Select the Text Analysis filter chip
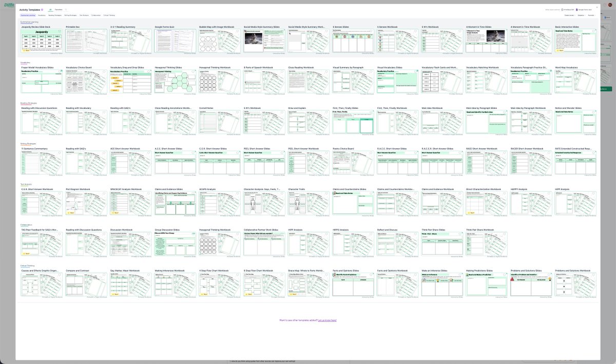 84,15
